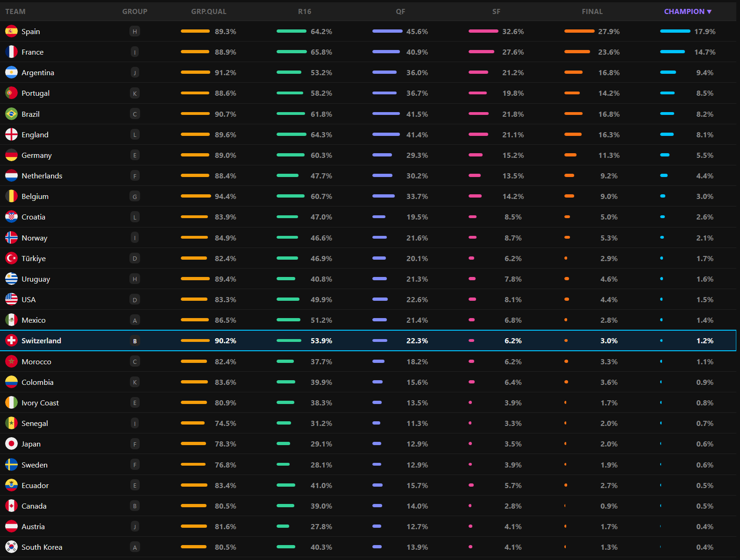Click the Spain flag icon
740x560 pixels.
[11, 31]
